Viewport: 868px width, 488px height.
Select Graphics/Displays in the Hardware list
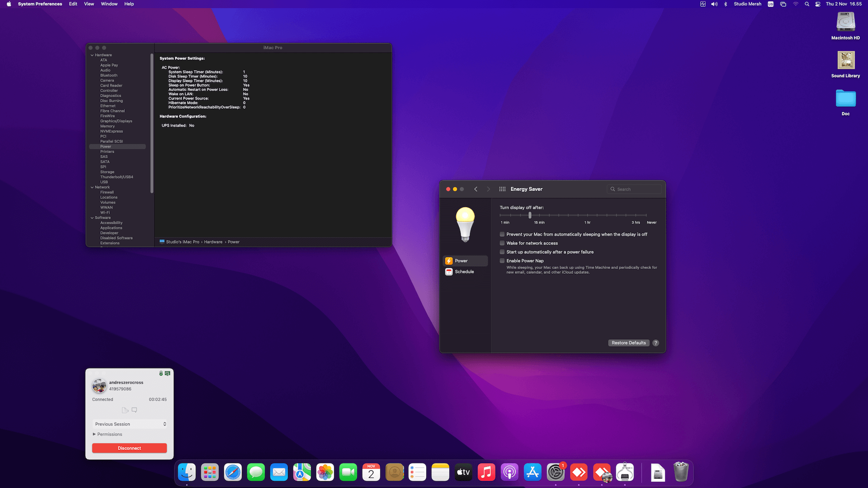coord(116,121)
